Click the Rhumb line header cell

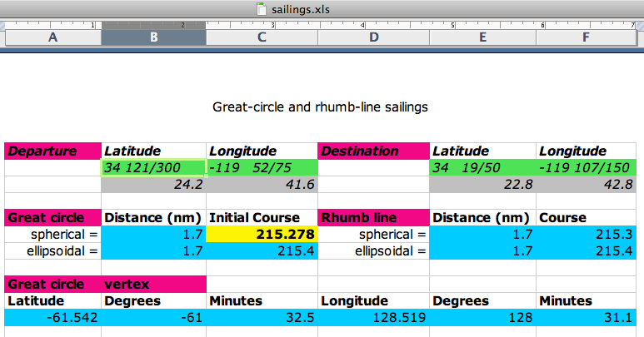(373, 218)
